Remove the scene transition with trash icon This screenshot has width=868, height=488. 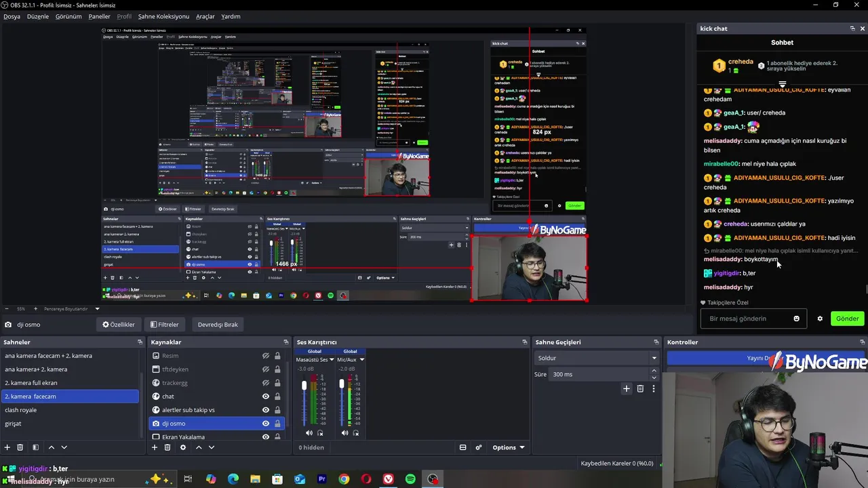[x=640, y=388]
